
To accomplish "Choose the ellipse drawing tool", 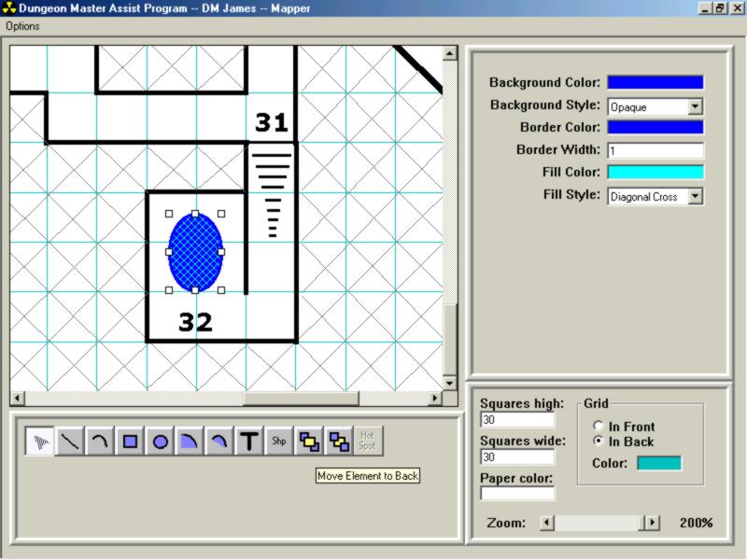I will pos(160,442).
